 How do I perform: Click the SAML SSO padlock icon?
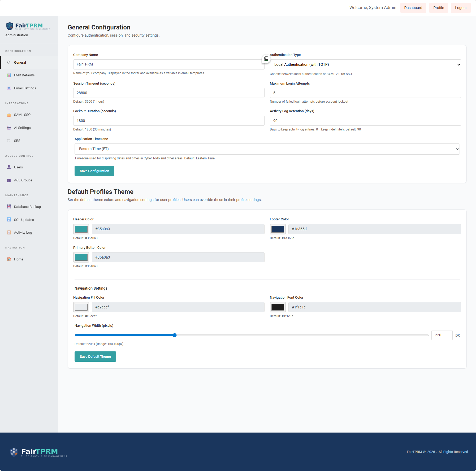9,115
